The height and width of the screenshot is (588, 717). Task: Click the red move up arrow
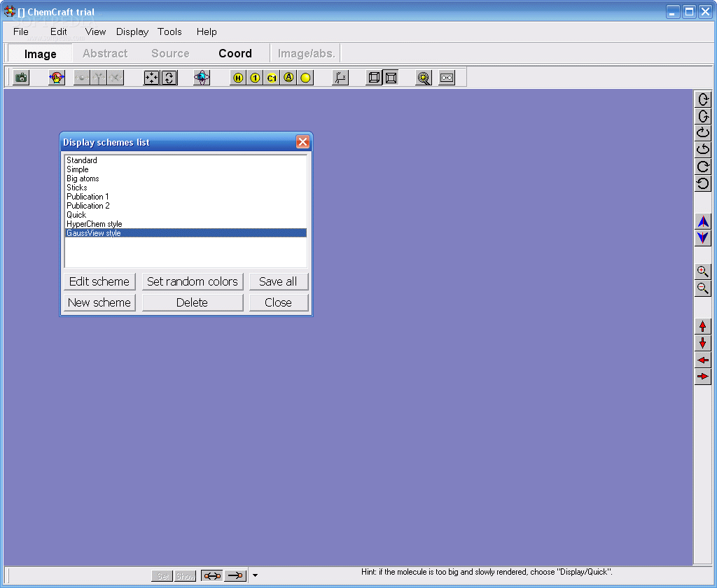tap(703, 326)
